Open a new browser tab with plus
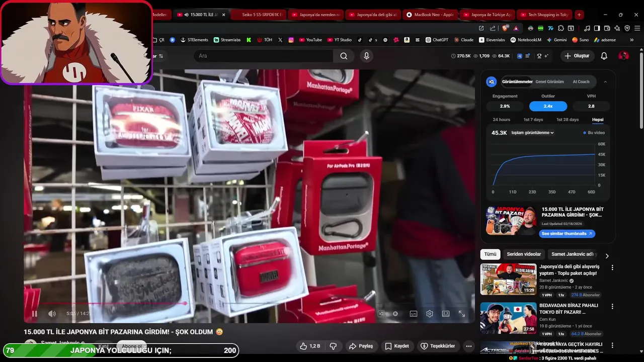 click(579, 15)
